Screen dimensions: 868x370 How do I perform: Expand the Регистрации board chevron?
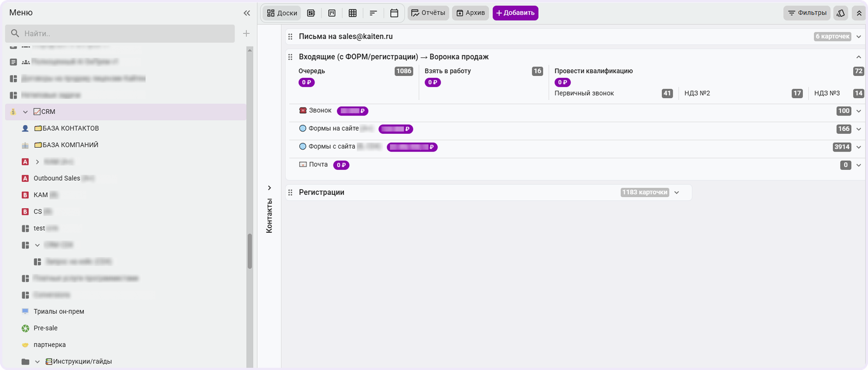point(677,192)
